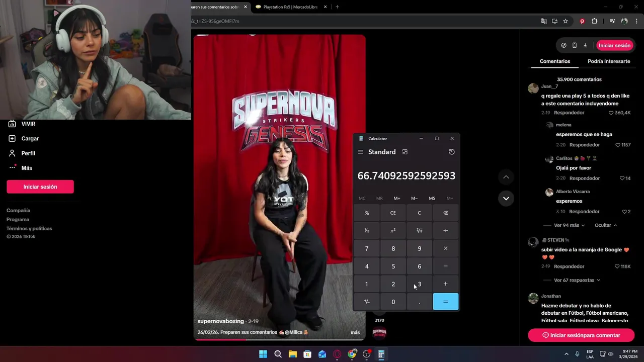The height and width of the screenshot is (362, 644).
Task: Click the number 0 key
Action: 393,302
